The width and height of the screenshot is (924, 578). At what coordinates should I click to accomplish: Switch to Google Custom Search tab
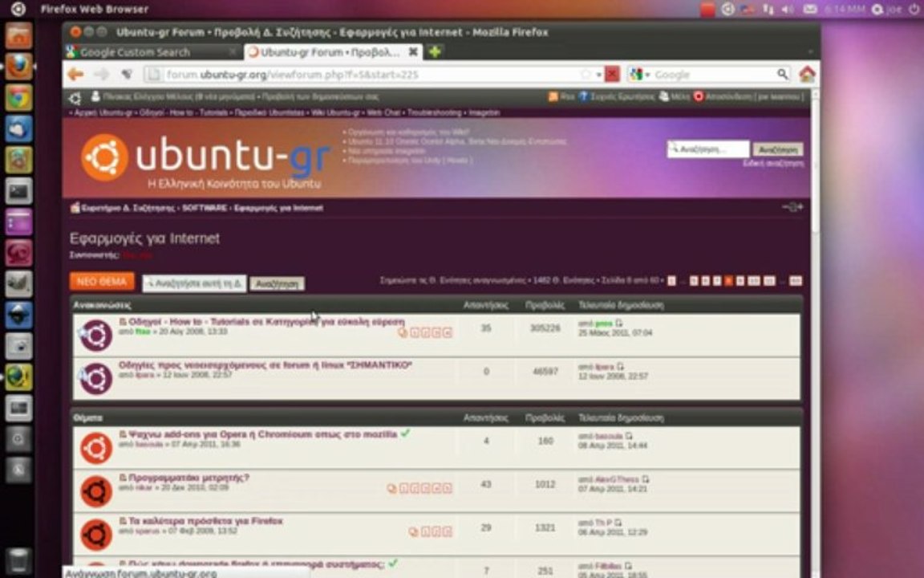(x=153, y=52)
